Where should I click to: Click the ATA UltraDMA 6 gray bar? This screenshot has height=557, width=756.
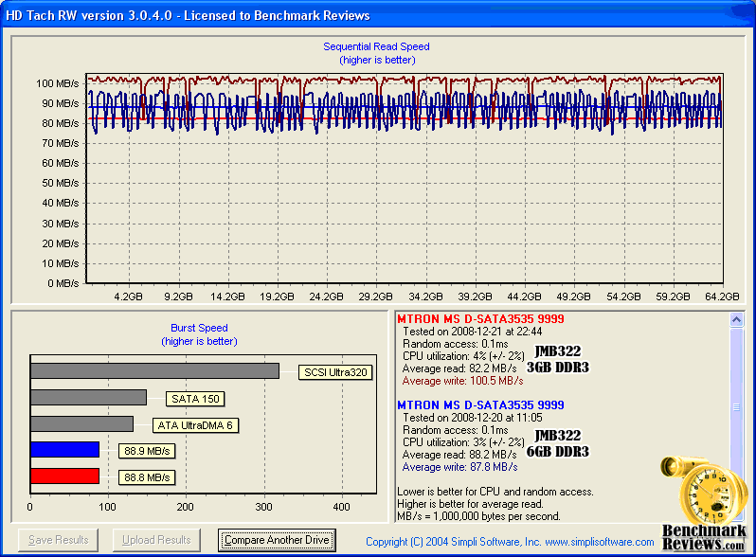click(x=82, y=423)
